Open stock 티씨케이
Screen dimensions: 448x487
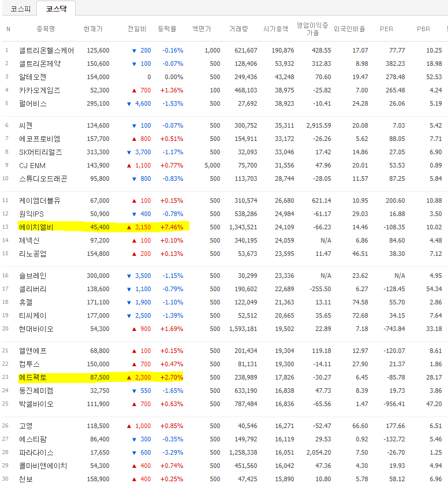32,316
